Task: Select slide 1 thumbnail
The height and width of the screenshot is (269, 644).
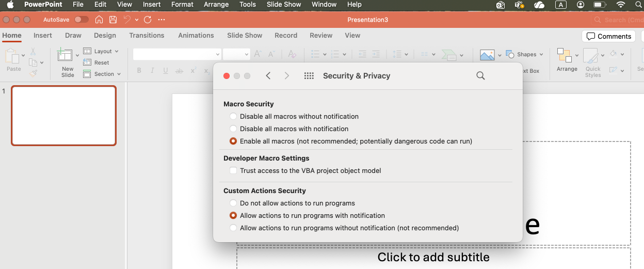Action: tap(63, 116)
